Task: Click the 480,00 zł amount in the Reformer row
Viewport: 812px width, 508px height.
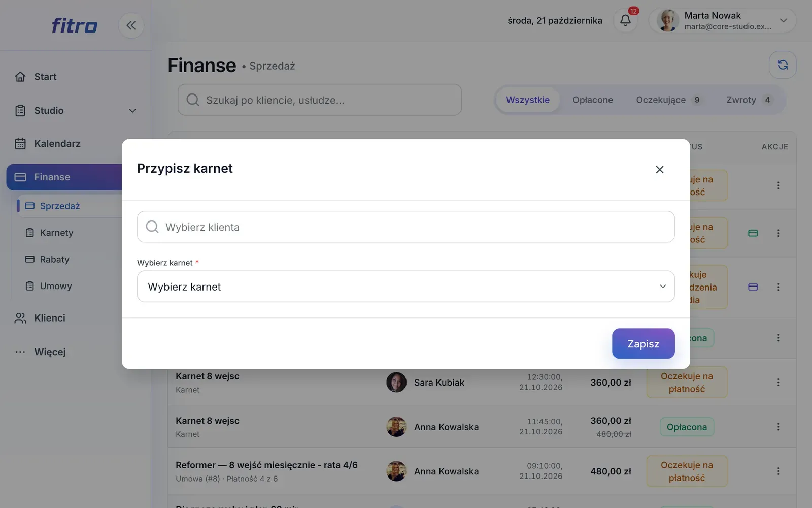Action: tap(611, 471)
